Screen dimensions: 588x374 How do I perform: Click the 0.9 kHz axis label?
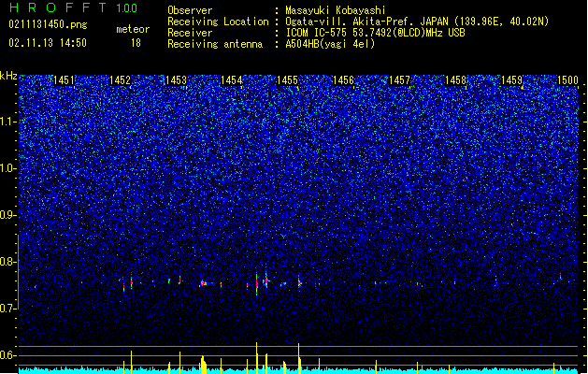pyautogui.click(x=7, y=215)
